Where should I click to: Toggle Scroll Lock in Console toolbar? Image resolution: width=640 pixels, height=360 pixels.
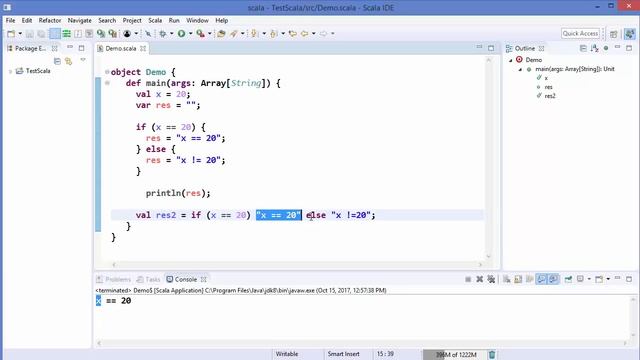point(518,279)
